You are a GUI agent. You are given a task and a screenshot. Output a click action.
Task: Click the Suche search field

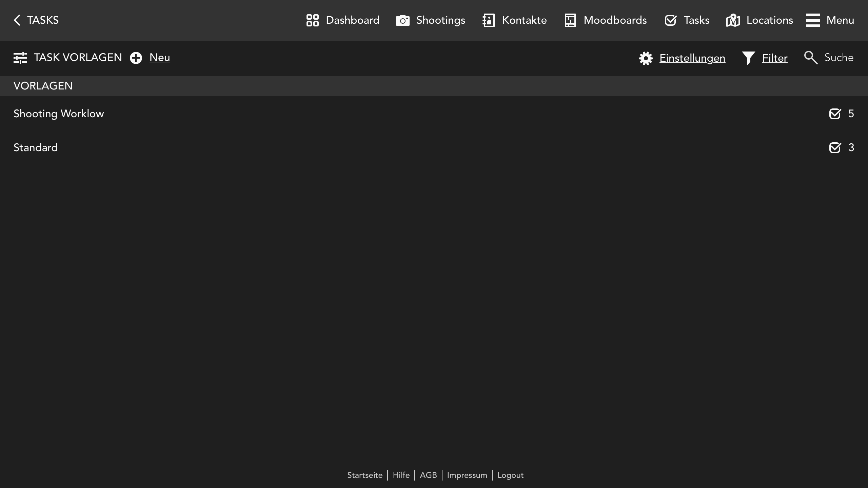click(x=839, y=58)
